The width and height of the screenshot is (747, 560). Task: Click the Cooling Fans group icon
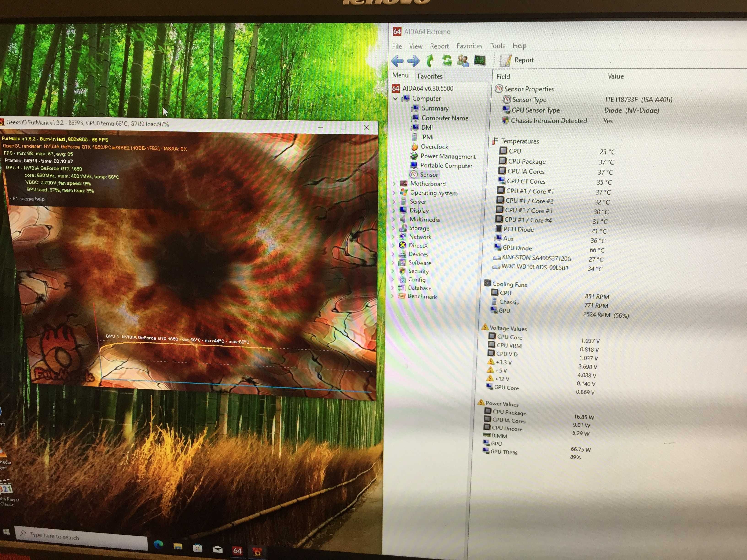[487, 283]
